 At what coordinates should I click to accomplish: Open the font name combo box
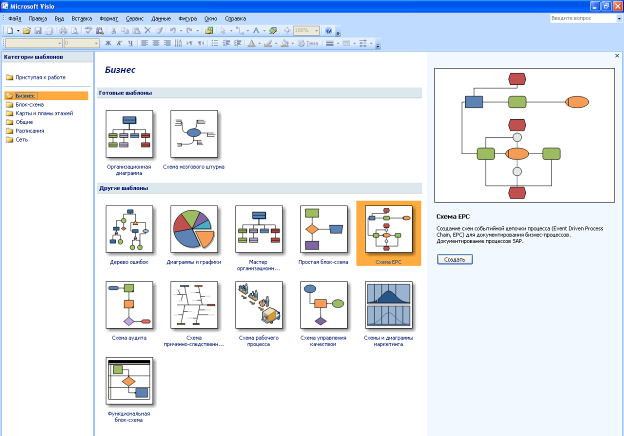[x=33, y=43]
